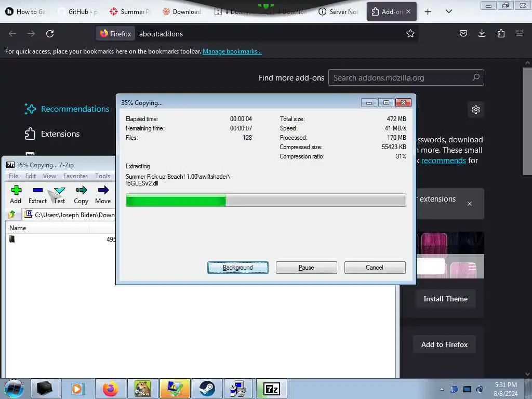Click the green extraction progress bar
532x399 pixels.
coord(265,200)
